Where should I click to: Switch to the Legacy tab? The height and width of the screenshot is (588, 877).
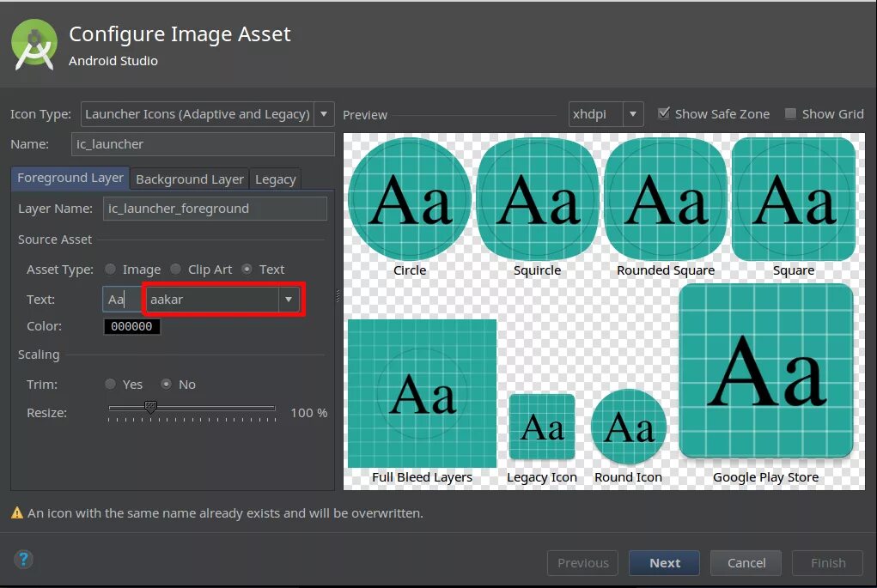pyautogui.click(x=275, y=179)
